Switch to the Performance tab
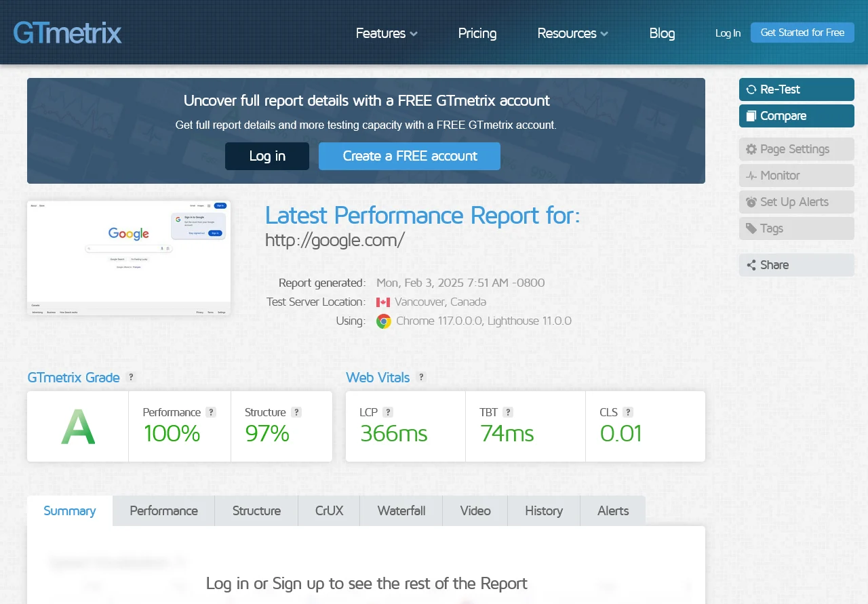The height and width of the screenshot is (604, 868). (164, 510)
